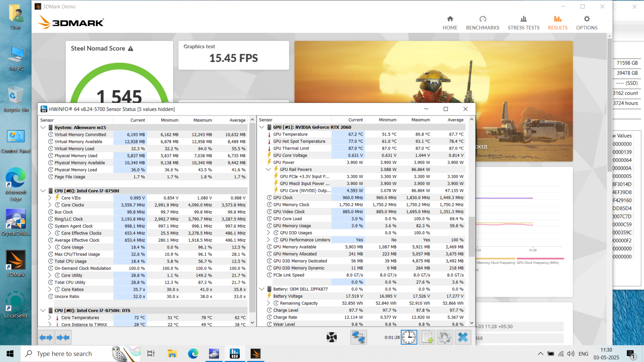Expand Core VIDs row
Viewport: 644px width, 362px height.
click(50, 198)
